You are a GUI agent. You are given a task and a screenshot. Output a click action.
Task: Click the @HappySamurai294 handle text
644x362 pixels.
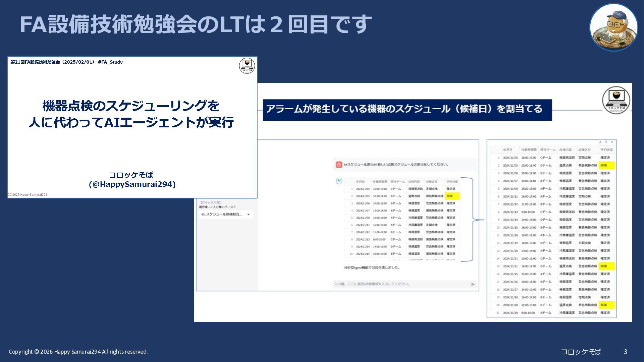[x=132, y=184]
